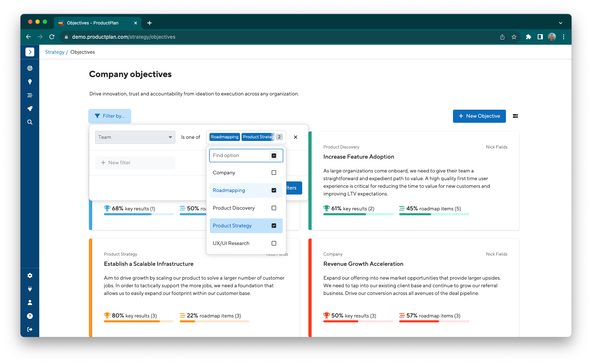Viewport: 592px width, 364px height.
Task: Open the Team filter dropdown
Action: point(134,137)
